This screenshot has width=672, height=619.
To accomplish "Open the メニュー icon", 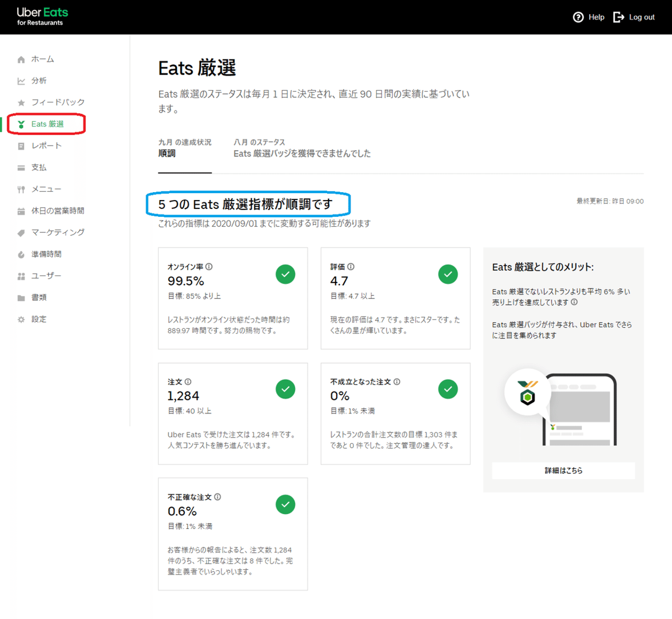I will point(21,189).
